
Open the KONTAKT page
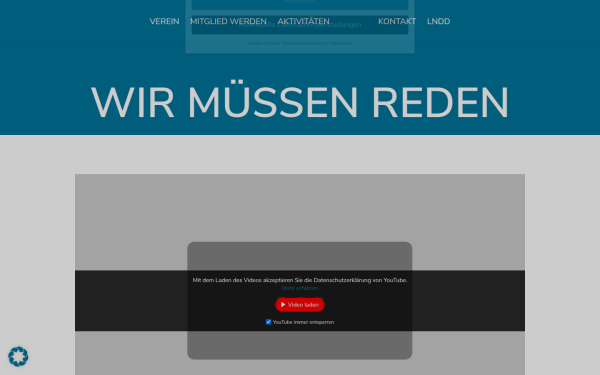(397, 21)
